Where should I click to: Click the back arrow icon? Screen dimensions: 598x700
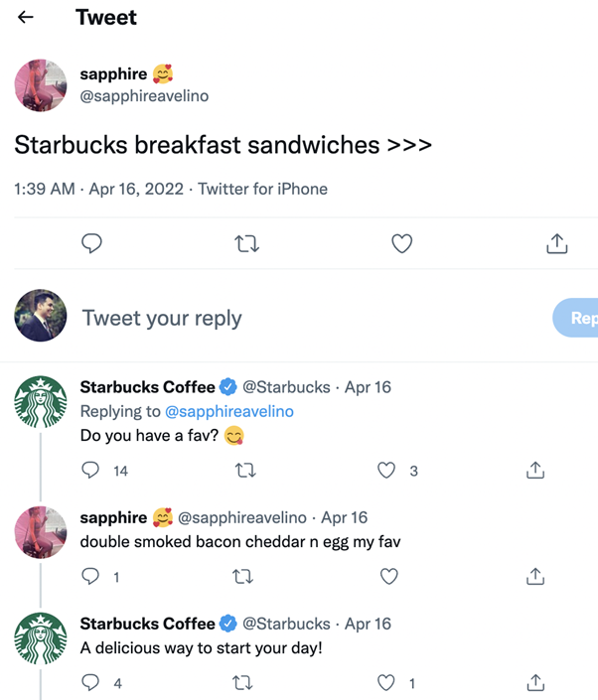pos(26,18)
